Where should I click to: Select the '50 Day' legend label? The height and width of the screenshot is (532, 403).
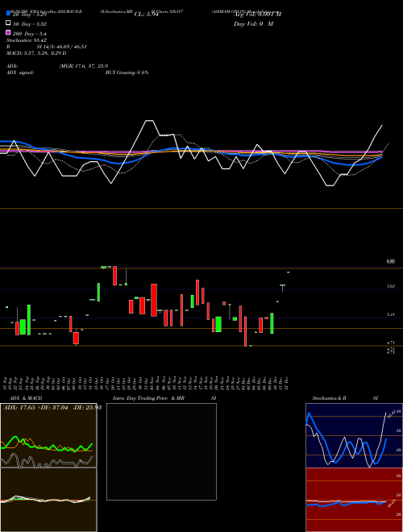30,24
